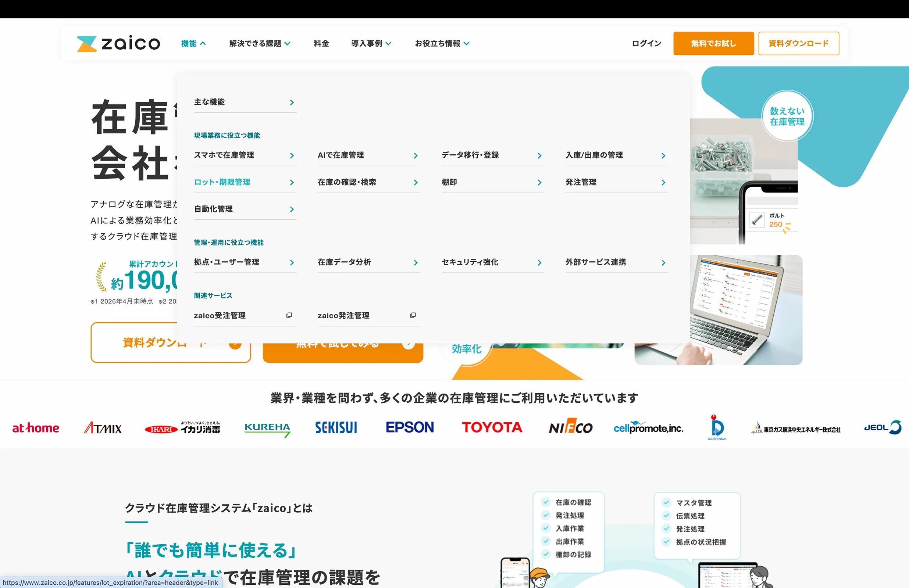The height and width of the screenshot is (588, 909).
Task: Click the arrow next to 外部サービス連携
Action: click(x=663, y=263)
